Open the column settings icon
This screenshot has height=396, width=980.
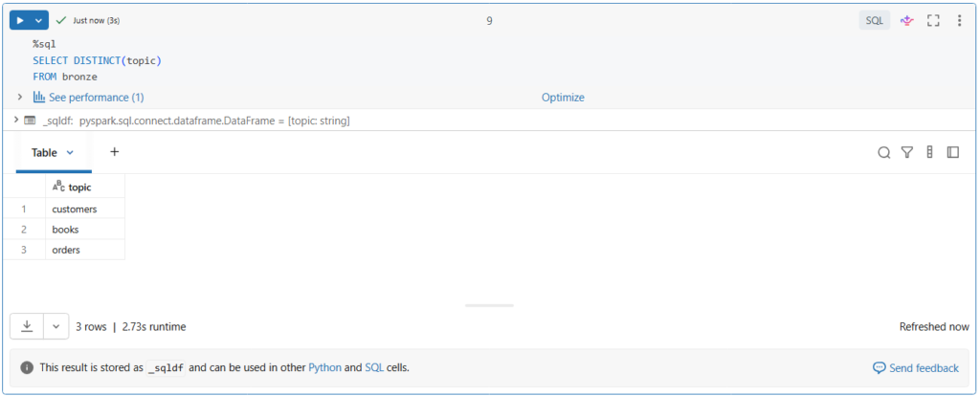coord(929,152)
